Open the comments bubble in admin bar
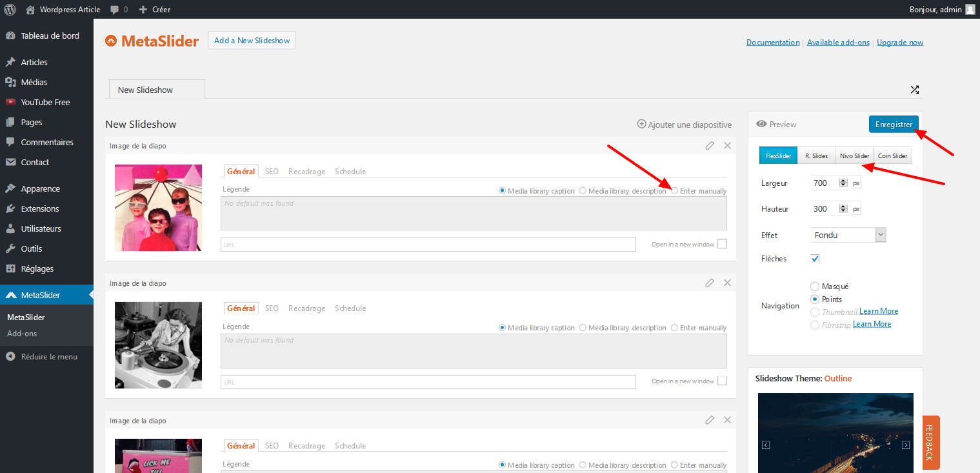 coord(119,10)
